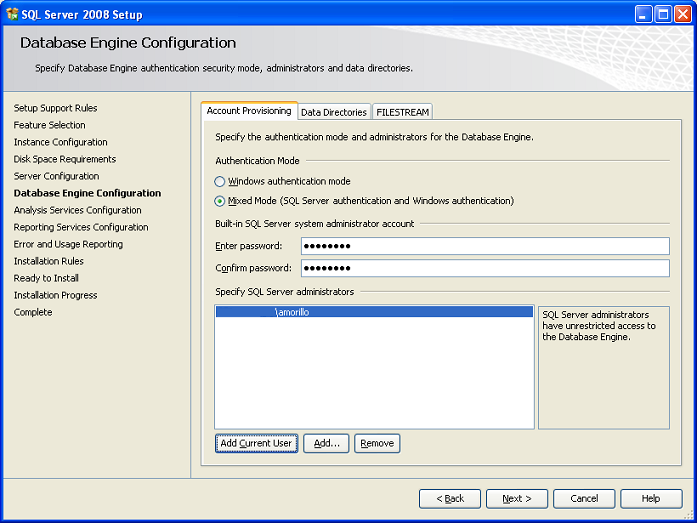Click Installation Progress step
Screen dimensions: 697x523
(x=56, y=295)
